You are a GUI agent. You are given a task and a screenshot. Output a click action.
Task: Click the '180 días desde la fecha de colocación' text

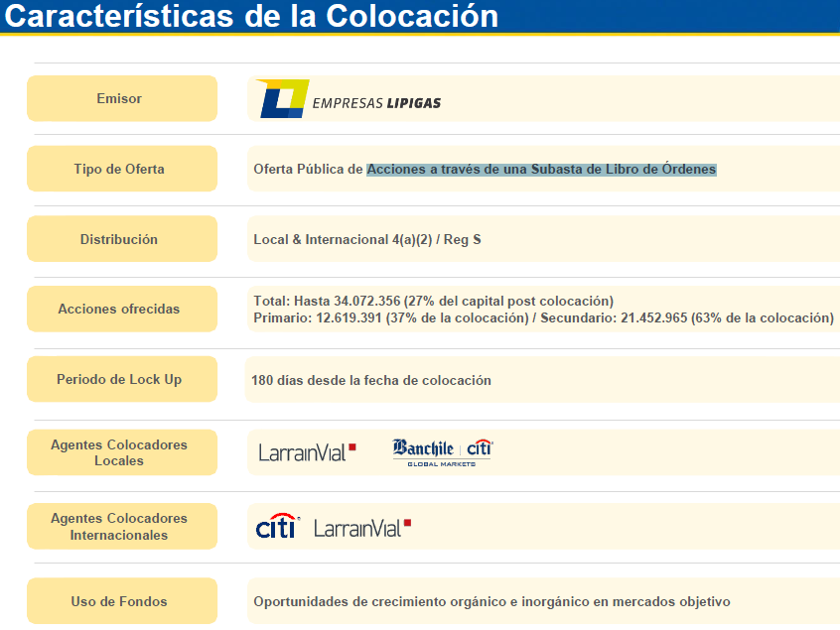(x=371, y=380)
